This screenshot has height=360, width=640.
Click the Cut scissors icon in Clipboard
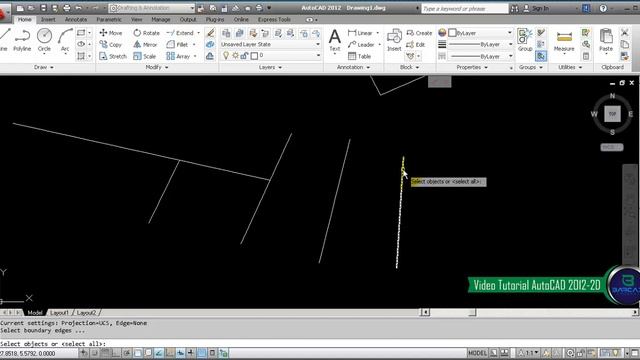click(624, 33)
